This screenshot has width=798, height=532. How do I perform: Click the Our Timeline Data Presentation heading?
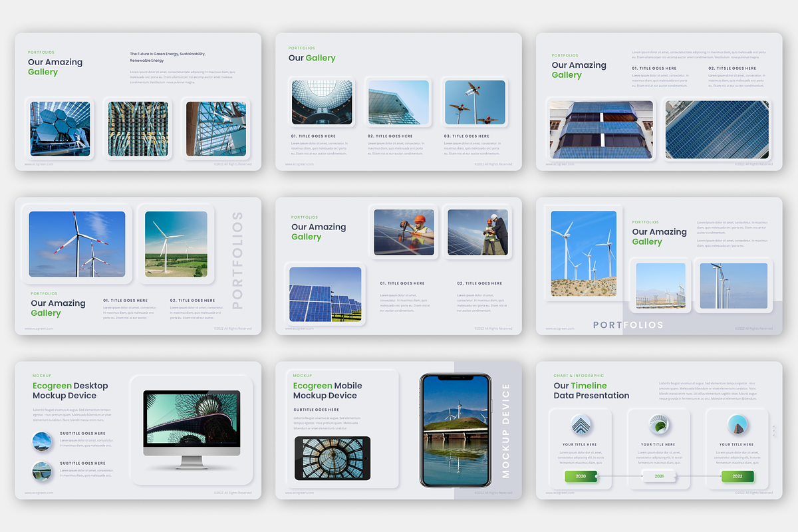[x=591, y=390]
